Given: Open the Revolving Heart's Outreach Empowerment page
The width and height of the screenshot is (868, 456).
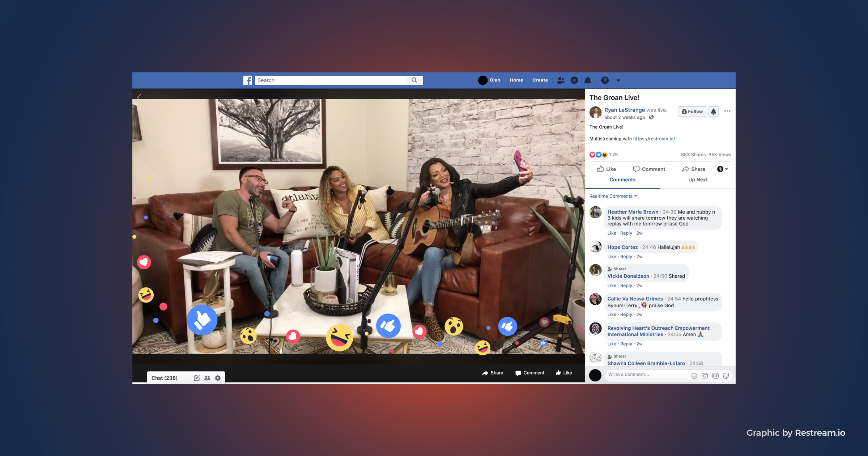Looking at the screenshot, I should point(658,331).
